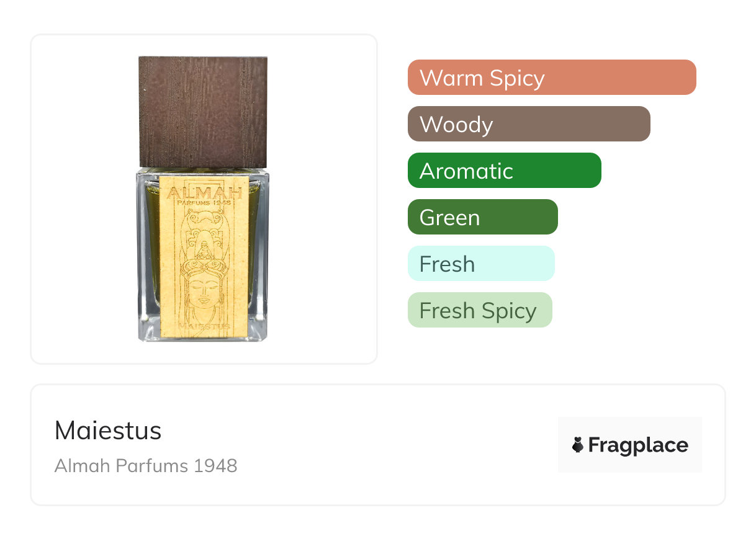The height and width of the screenshot is (536, 756).
Task: Click the dark wooden bottle cap
Action: [x=203, y=112]
